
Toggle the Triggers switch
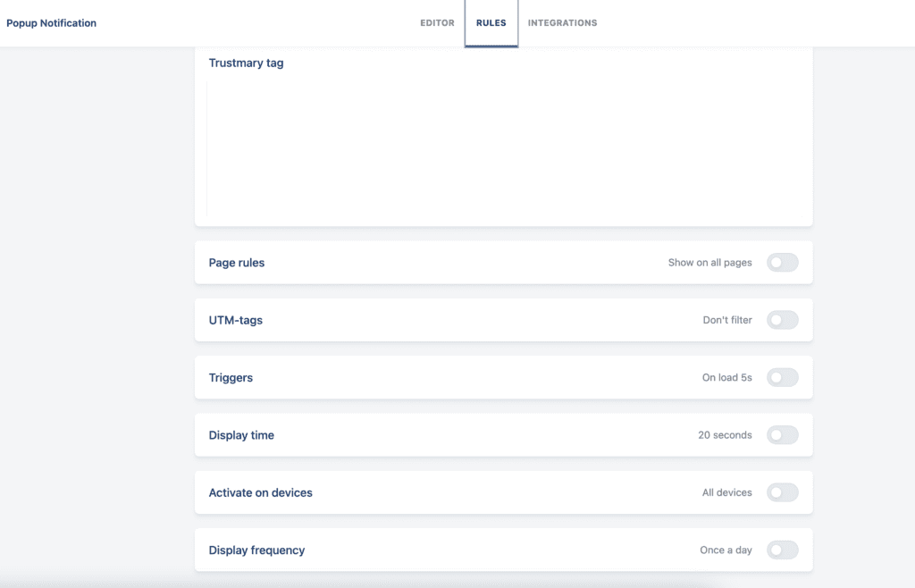click(x=783, y=377)
